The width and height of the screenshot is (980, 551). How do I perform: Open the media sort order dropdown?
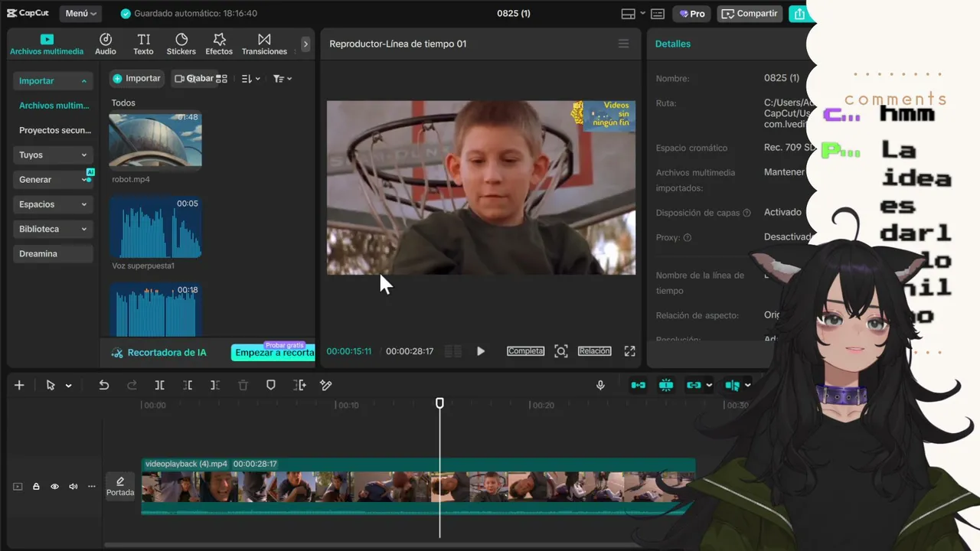(251, 79)
